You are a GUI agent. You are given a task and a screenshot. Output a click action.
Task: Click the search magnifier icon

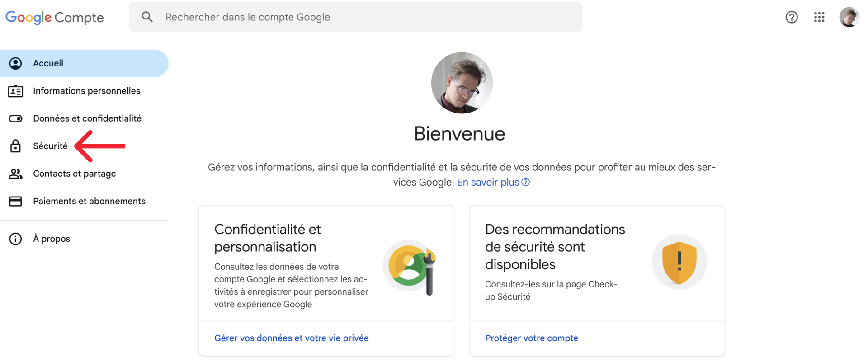click(x=147, y=17)
